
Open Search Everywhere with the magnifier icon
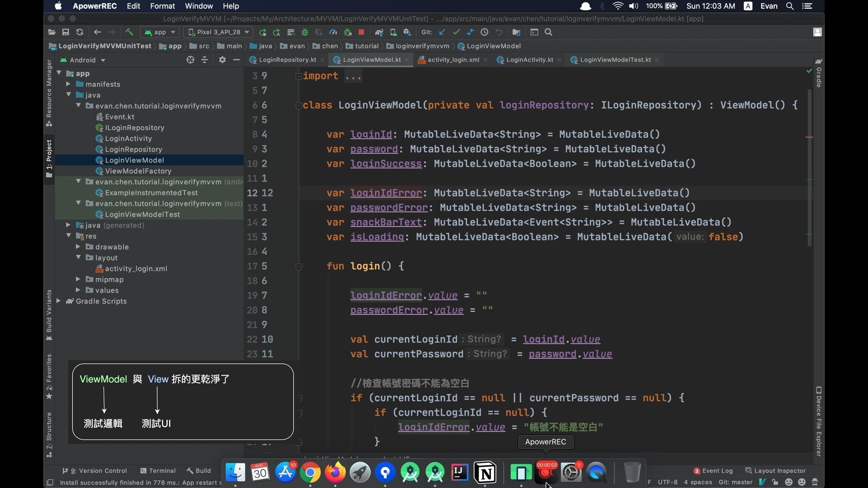click(549, 32)
